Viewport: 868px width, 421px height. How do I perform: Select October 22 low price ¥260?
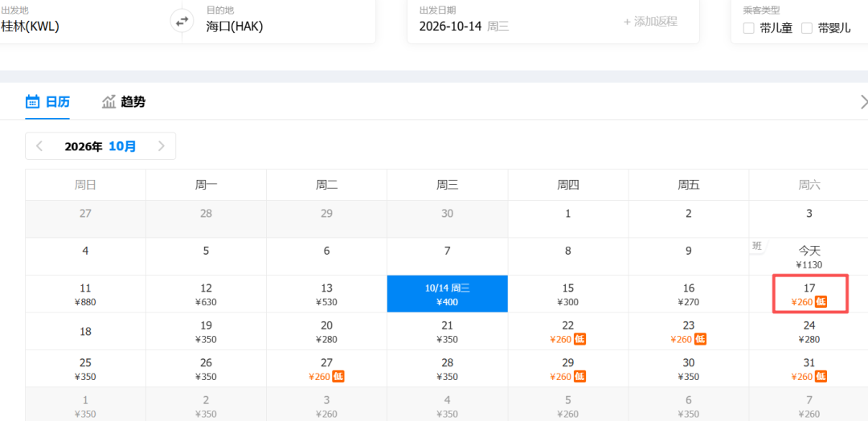click(x=568, y=331)
